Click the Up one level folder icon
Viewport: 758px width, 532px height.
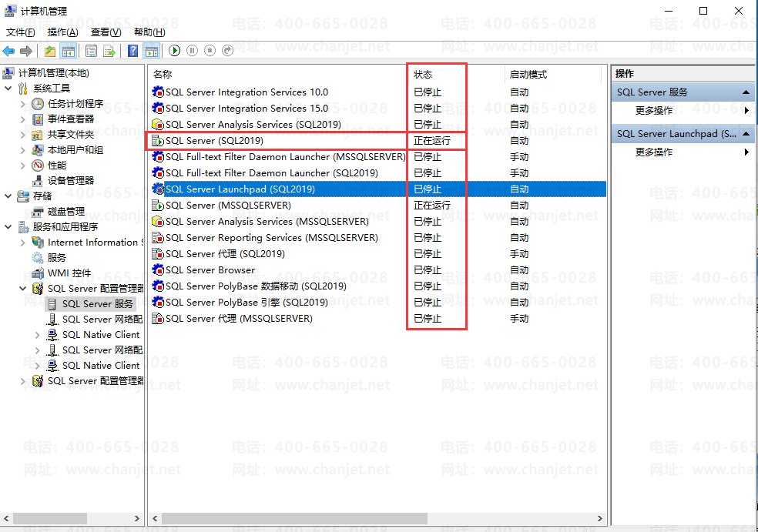click(50, 51)
